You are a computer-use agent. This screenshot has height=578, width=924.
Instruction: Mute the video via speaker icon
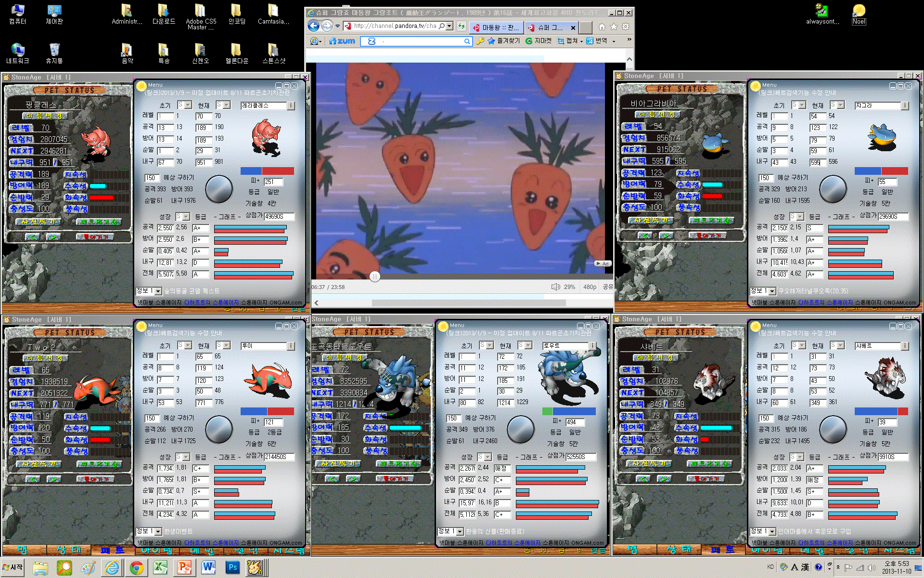[555, 287]
